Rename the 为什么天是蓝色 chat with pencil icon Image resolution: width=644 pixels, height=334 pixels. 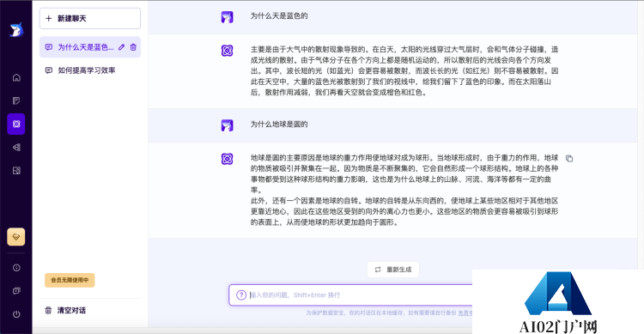pos(122,47)
